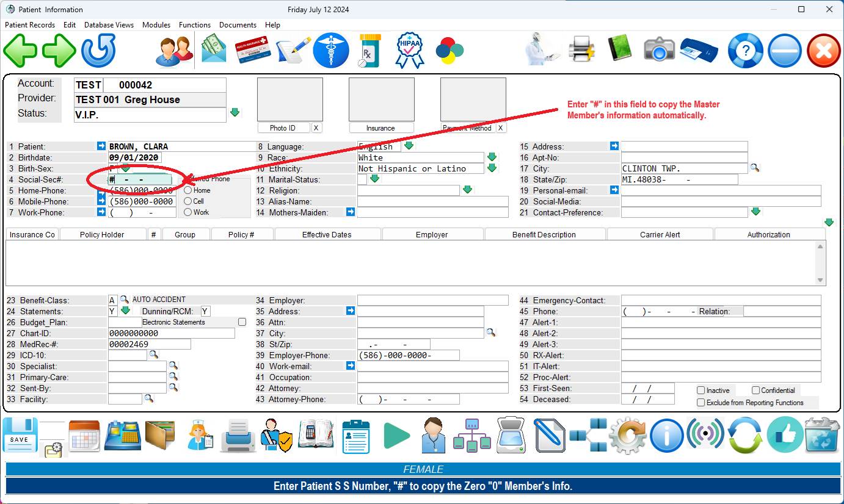Open the prescription Rx bottle icon

pos(369,51)
